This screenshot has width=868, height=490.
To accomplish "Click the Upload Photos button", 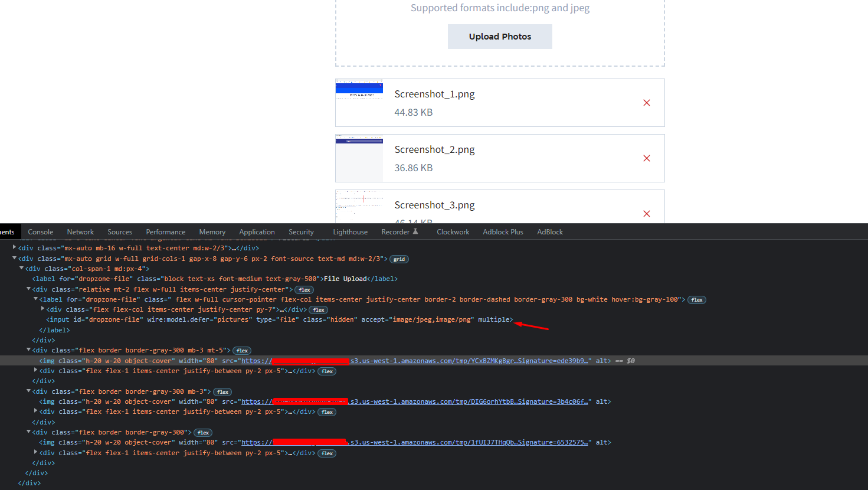I will (x=499, y=36).
